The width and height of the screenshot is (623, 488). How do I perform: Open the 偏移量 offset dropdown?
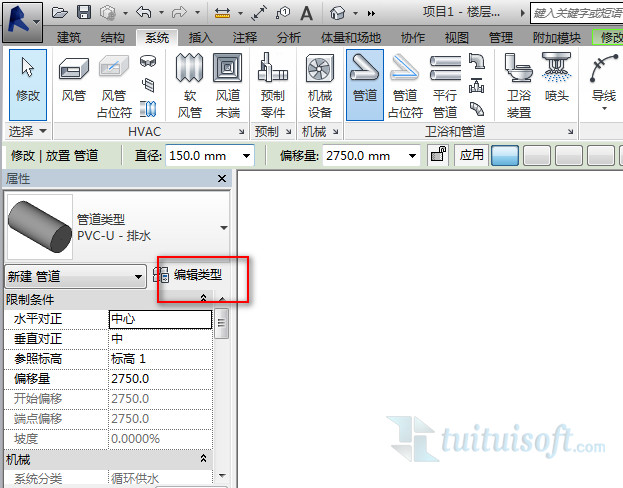411,156
